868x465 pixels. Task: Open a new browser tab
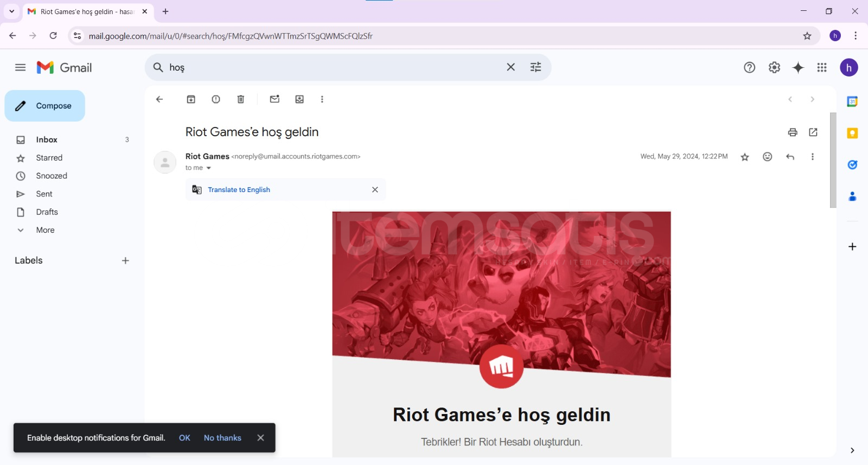click(165, 11)
